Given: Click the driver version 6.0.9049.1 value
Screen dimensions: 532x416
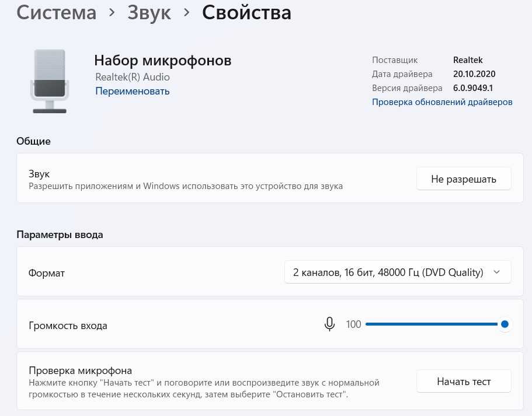Looking at the screenshot, I should pos(473,88).
